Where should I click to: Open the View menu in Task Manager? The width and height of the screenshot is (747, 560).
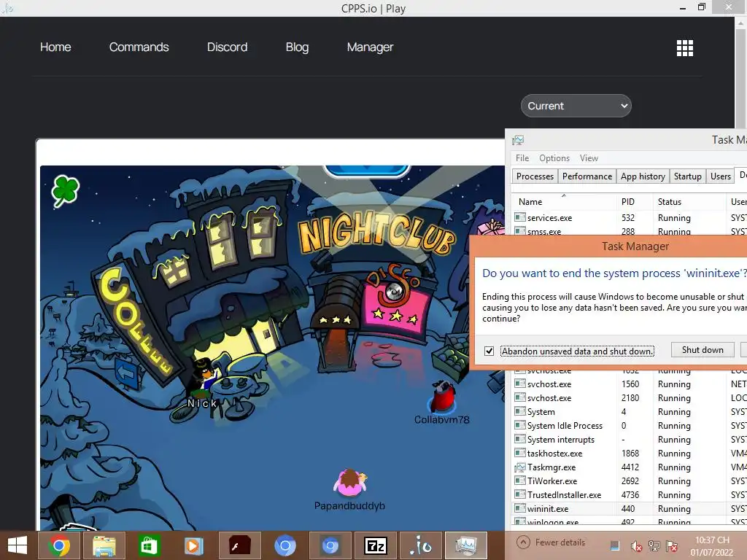tap(589, 158)
